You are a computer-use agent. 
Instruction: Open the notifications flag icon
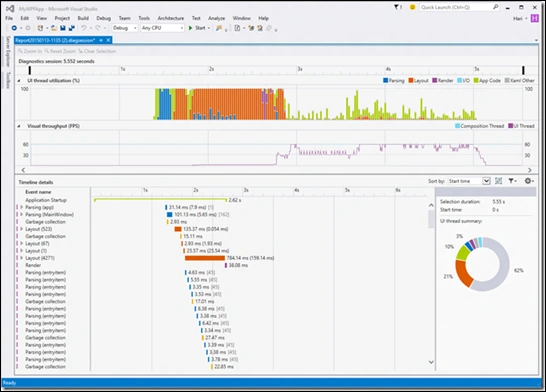(396, 7)
